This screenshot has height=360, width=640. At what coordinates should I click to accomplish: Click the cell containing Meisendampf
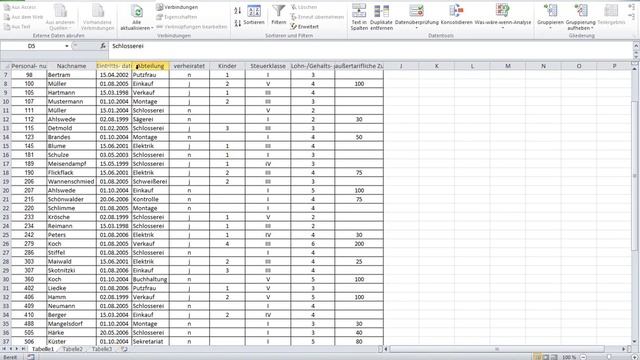coord(71,164)
